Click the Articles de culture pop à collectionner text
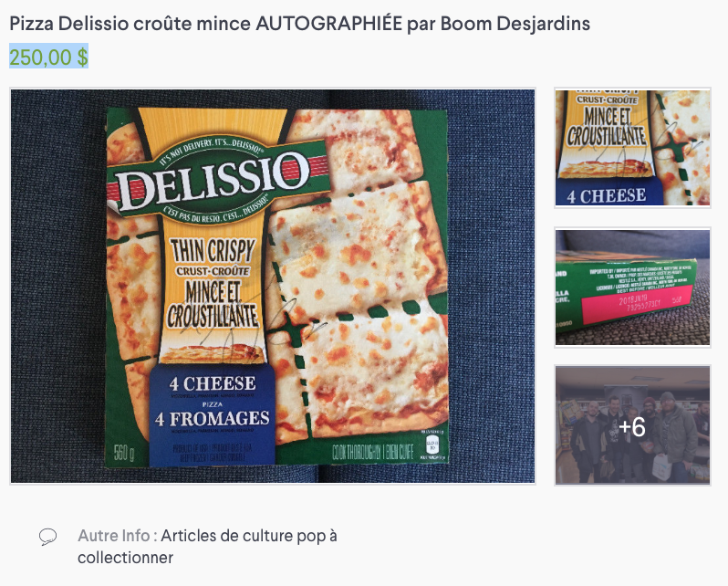 pyautogui.click(x=207, y=547)
